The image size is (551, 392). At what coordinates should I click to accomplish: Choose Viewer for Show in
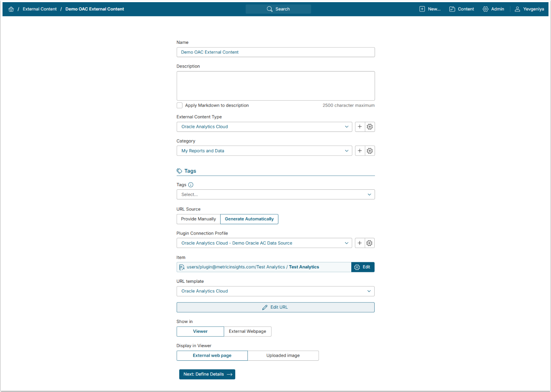click(x=200, y=332)
